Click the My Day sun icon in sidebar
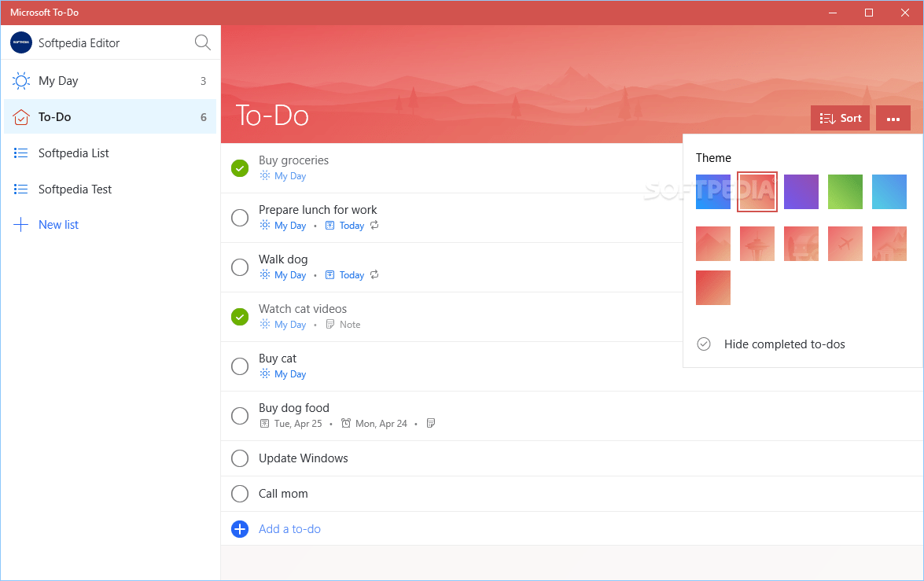This screenshot has height=581, width=924. pyautogui.click(x=21, y=81)
